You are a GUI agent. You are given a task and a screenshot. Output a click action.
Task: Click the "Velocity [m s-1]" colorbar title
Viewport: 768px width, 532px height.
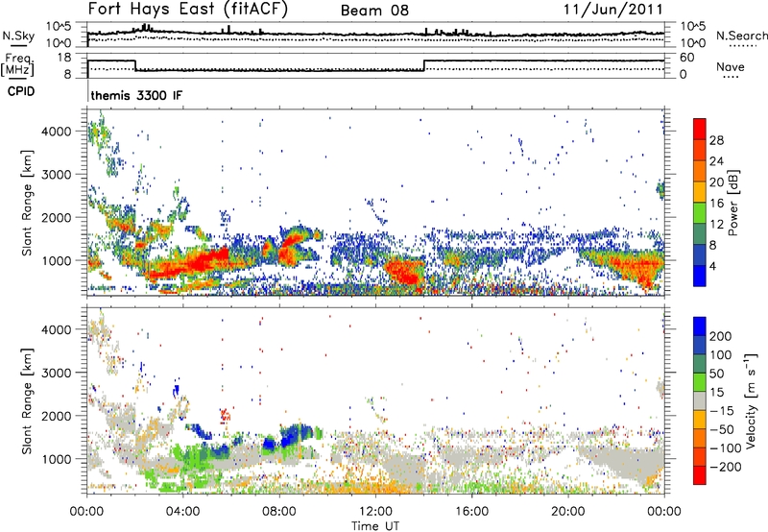tap(751, 400)
